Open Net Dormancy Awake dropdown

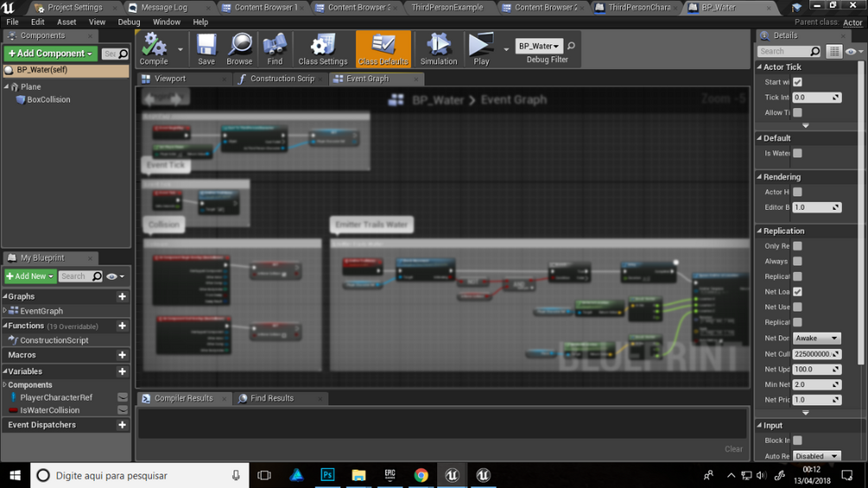tap(816, 338)
